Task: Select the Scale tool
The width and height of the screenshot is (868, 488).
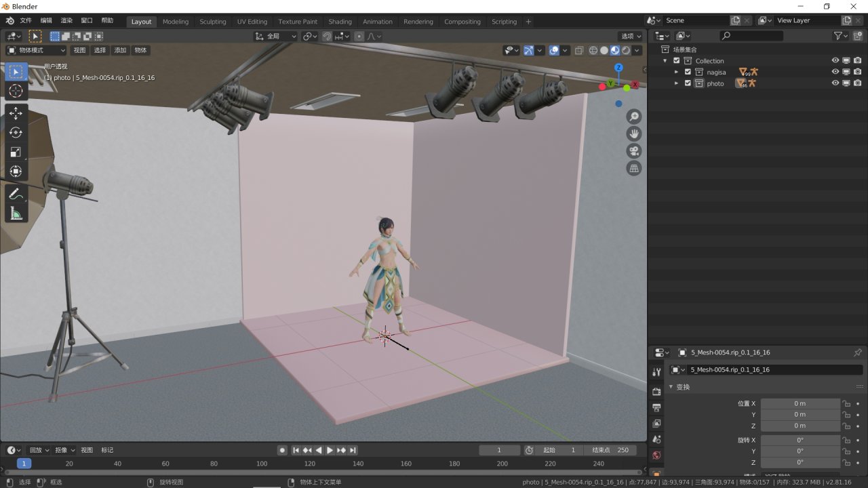Action: 16,152
